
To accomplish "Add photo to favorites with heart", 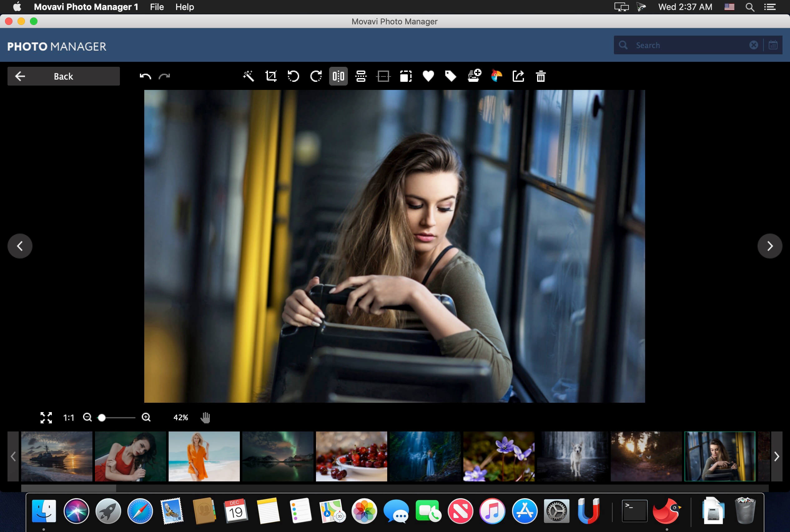I will [x=428, y=76].
